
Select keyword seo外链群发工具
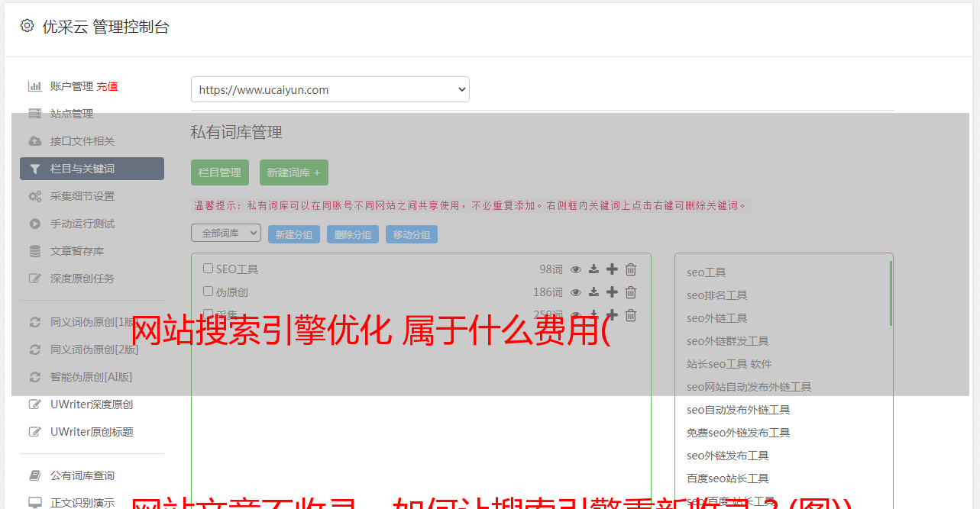tap(728, 341)
